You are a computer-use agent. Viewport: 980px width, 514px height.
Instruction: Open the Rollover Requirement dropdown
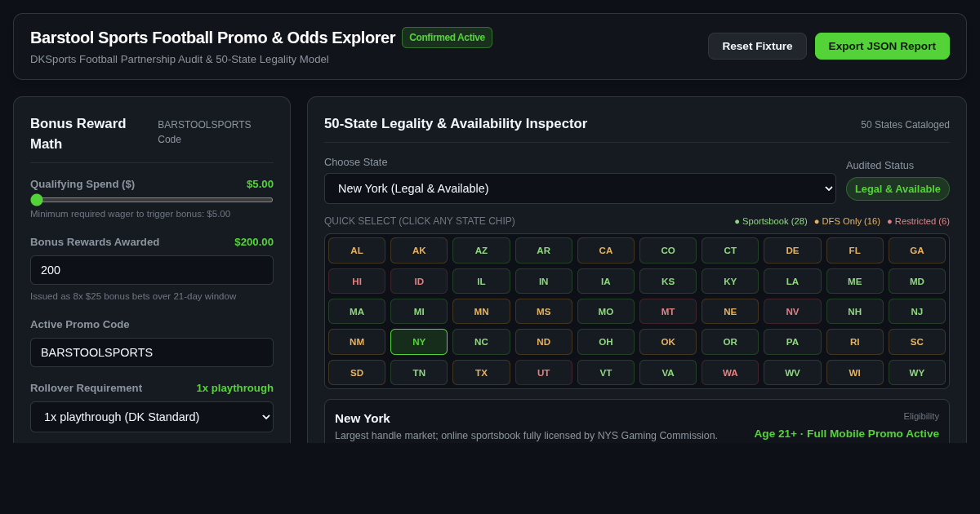pyautogui.click(x=152, y=417)
